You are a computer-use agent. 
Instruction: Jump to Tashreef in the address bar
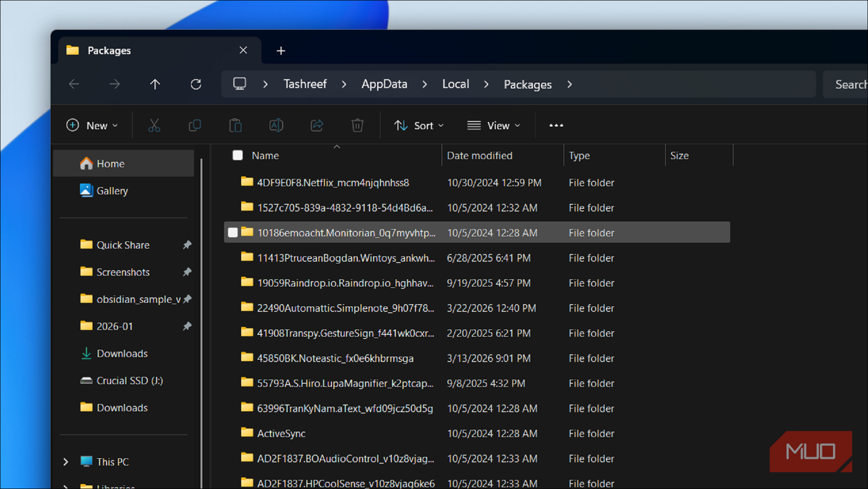click(305, 84)
